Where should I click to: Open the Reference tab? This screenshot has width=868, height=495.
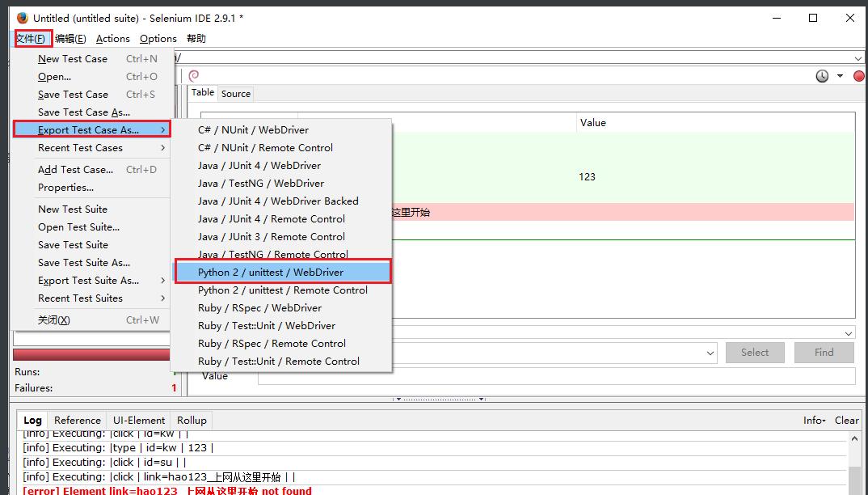click(x=78, y=420)
